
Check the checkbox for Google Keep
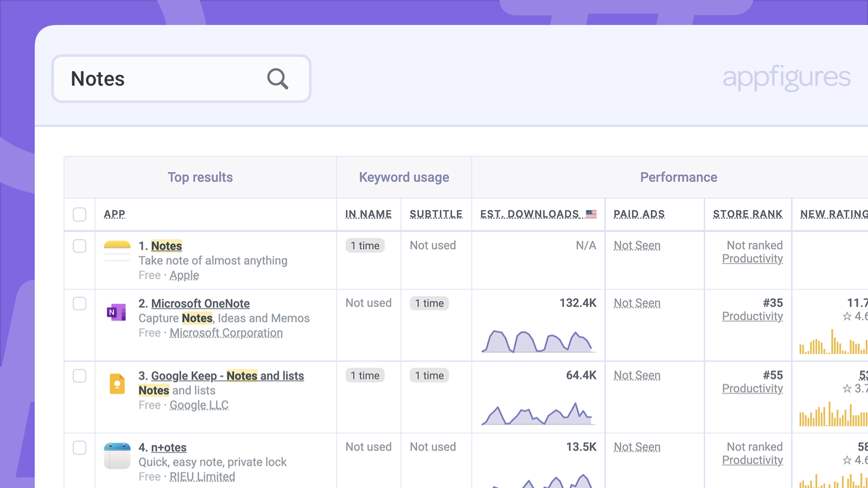point(79,376)
